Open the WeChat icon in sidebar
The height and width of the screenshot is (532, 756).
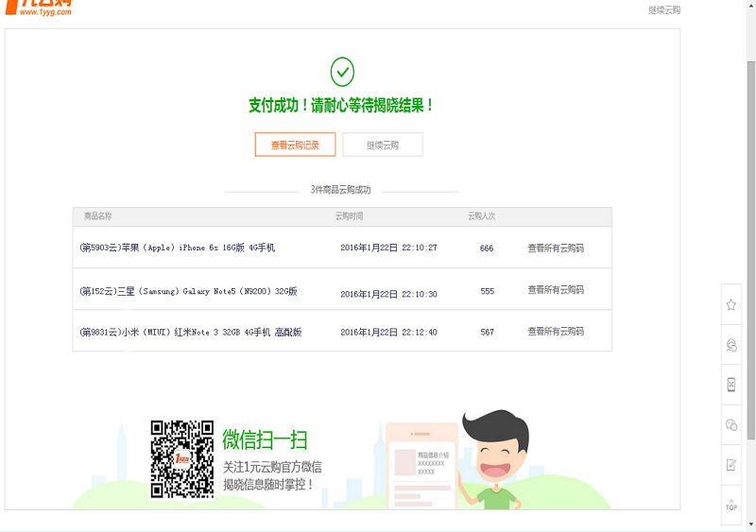[730, 425]
